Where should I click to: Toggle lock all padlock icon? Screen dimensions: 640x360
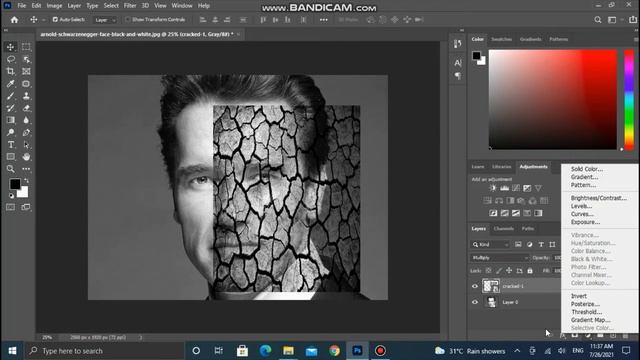tap(530, 271)
